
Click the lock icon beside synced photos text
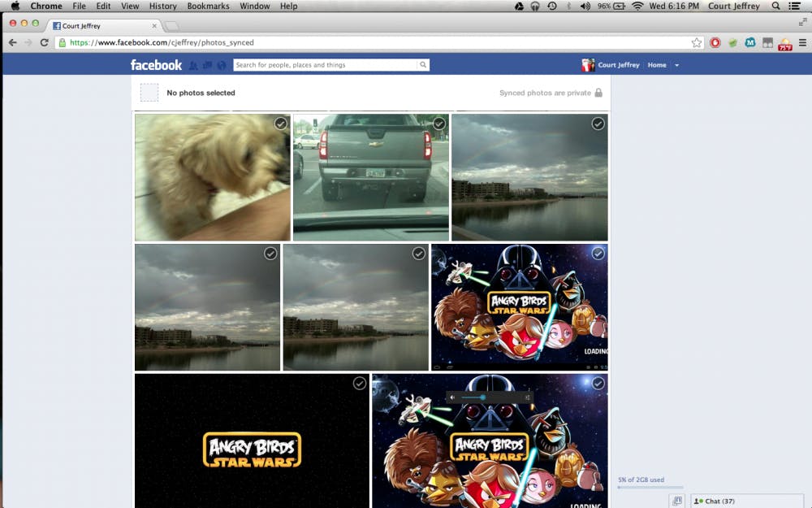tap(598, 93)
